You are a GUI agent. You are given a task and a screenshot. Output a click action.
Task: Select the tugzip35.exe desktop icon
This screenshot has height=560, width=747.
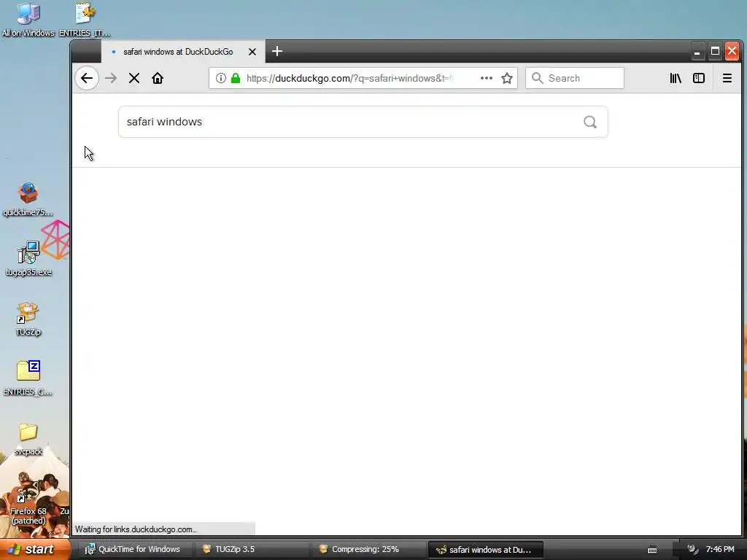coord(28,259)
